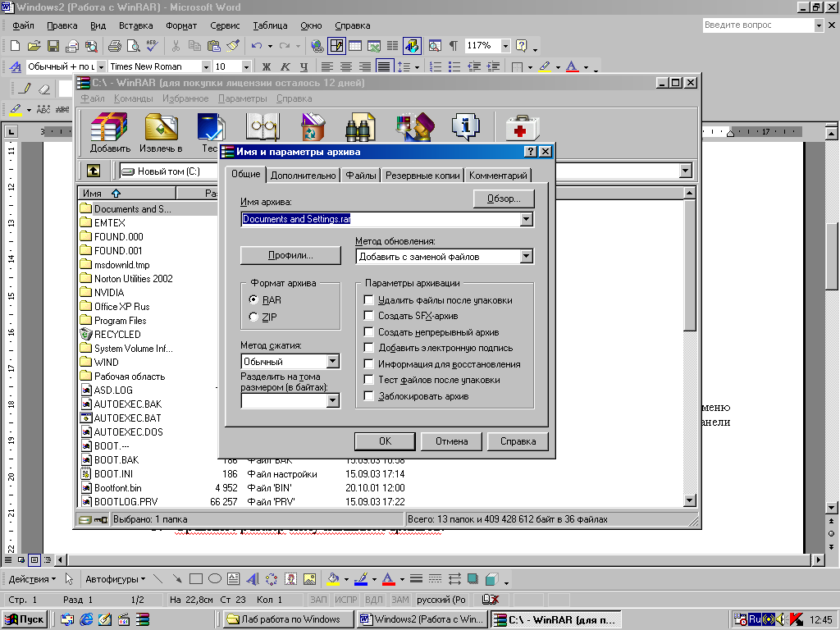840x630 pixels.
Task: Click the Show paragraph marks ¶ icon
Action: click(453, 46)
